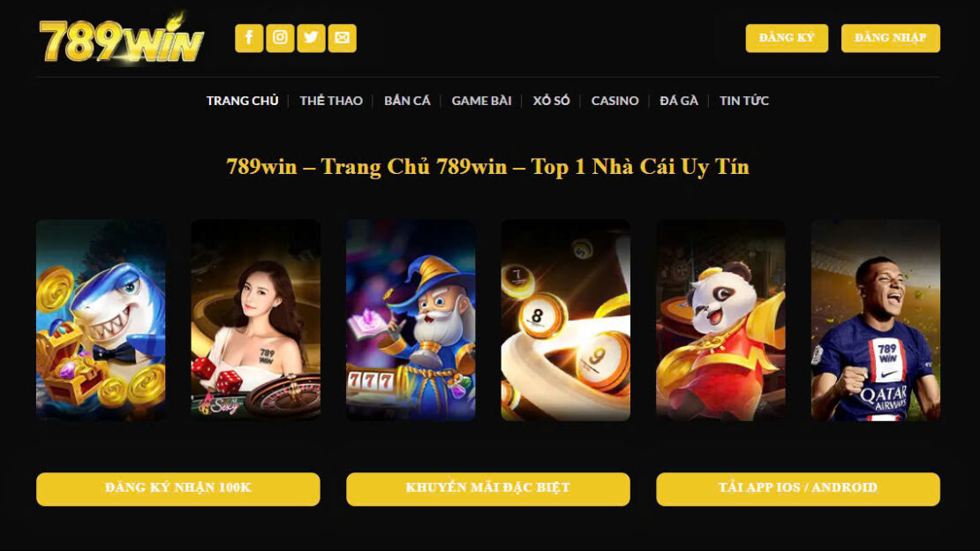The width and height of the screenshot is (980, 551).
Task: Select the XỔ SỐ menu item
Action: point(551,101)
